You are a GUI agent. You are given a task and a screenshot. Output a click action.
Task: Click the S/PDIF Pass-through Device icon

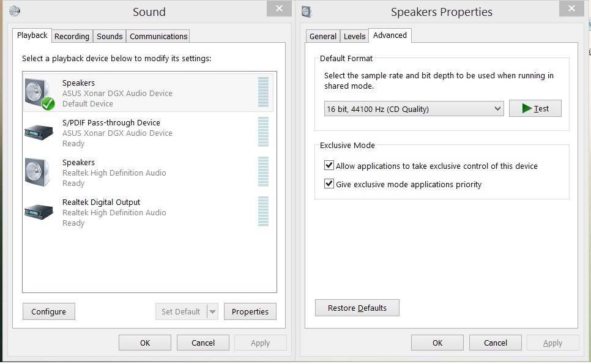[x=38, y=132]
